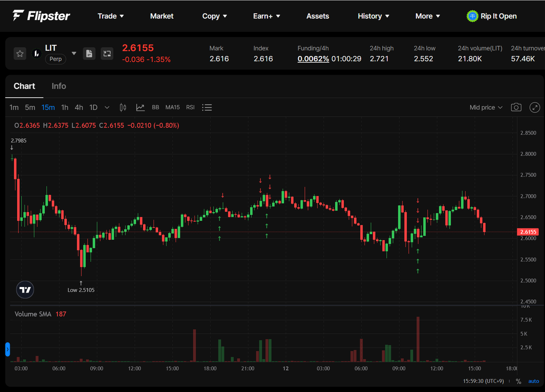Viewport: 545px width, 392px height.
Task: Click the LIT coin logo icon
Action: click(36, 54)
